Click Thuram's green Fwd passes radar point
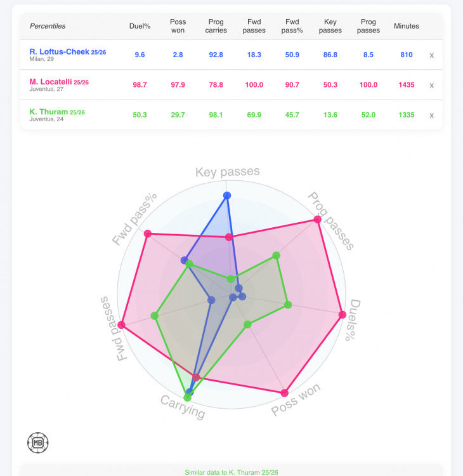Viewport: 463px width, 476px height. [154, 315]
